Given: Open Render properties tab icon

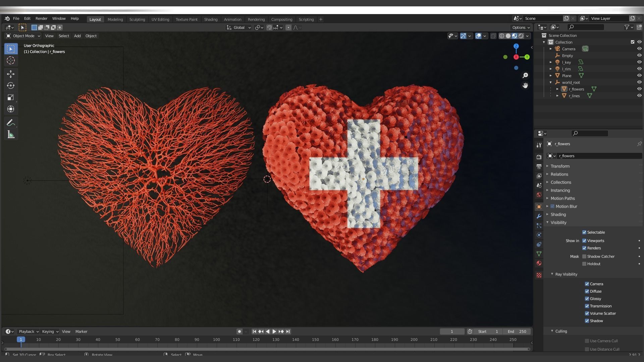Looking at the screenshot, I should (539, 157).
